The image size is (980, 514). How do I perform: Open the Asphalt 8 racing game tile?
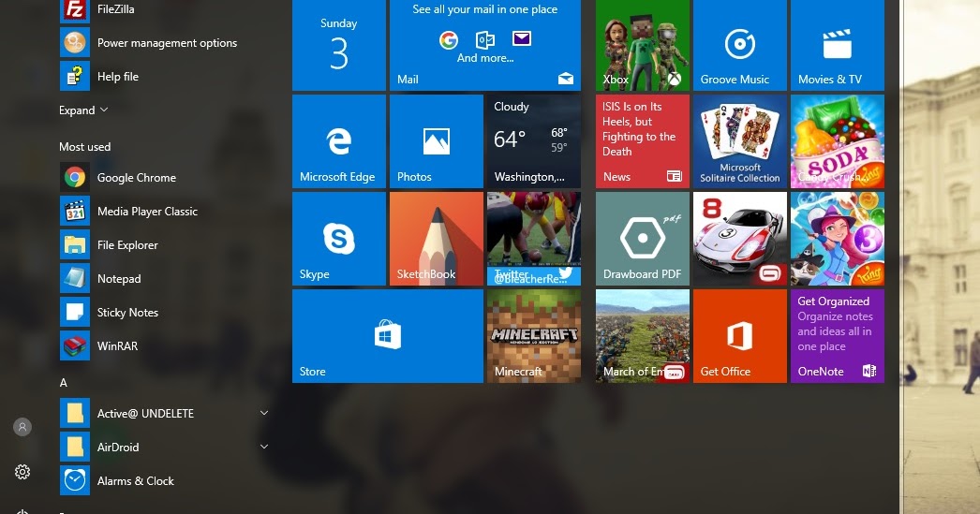[x=740, y=239]
